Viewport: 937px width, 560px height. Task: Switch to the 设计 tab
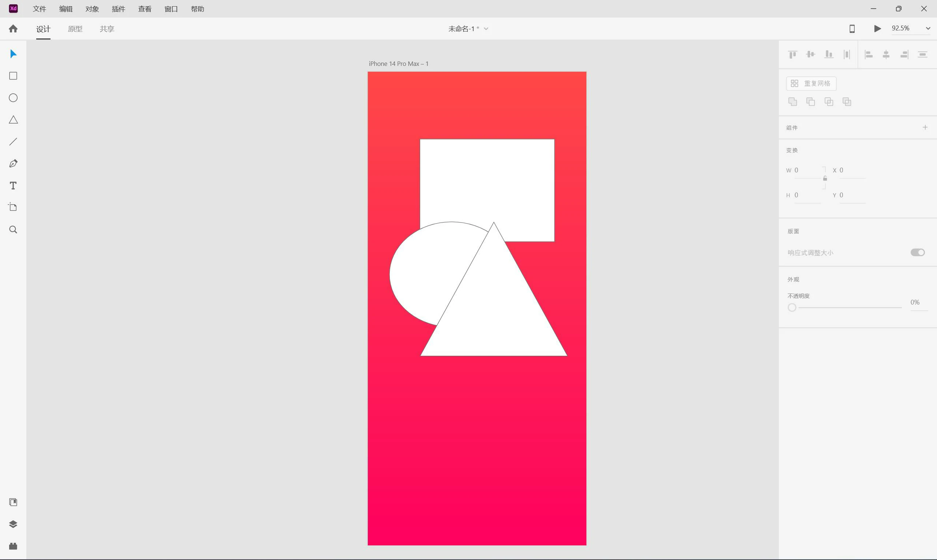(x=44, y=29)
